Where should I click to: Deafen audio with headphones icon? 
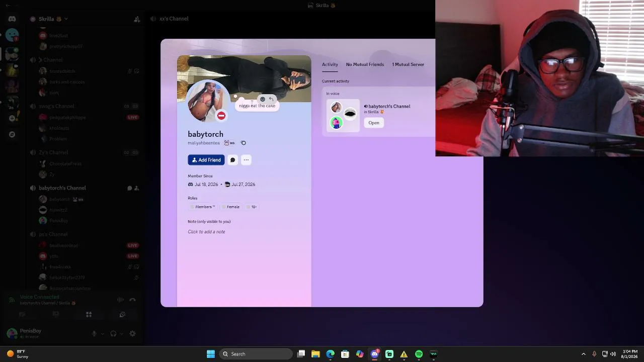pyautogui.click(x=113, y=333)
